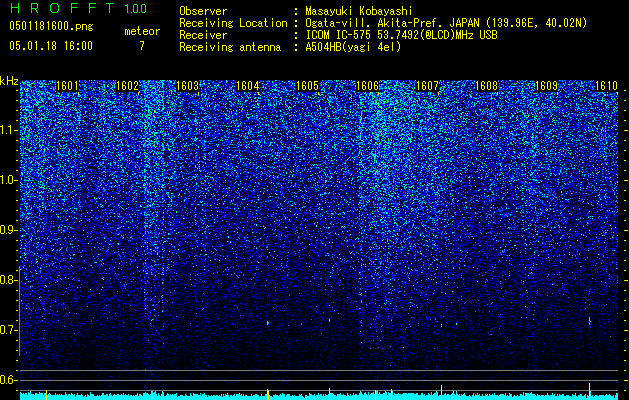629x400 pixels.
Task: Click the date stamp 05.01.18 16:00
Action: pos(51,46)
